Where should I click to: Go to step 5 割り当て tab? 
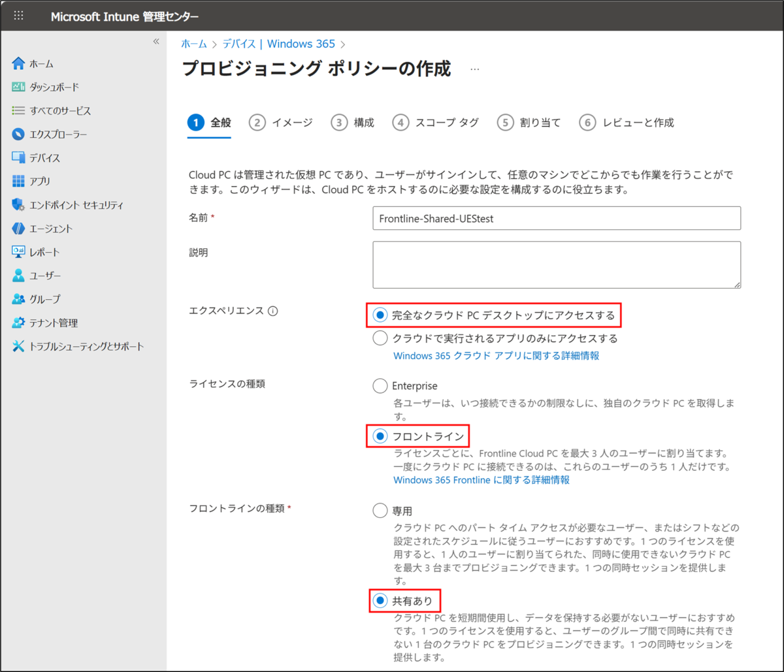(x=529, y=122)
